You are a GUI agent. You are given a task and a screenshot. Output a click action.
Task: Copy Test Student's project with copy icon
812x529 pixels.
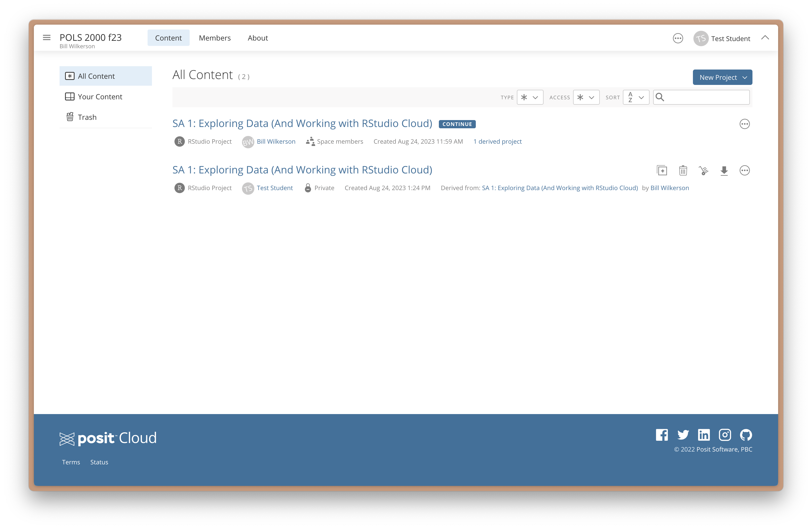[662, 170]
